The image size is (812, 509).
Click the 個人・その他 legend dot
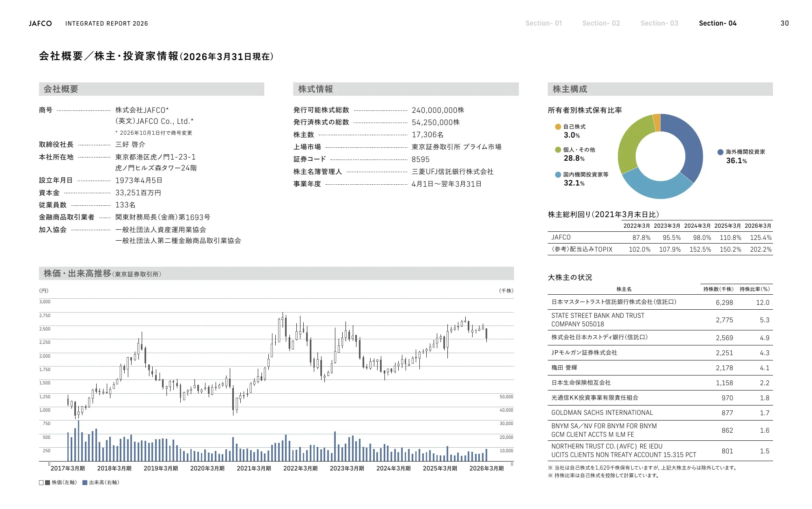[x=558, y=150]
